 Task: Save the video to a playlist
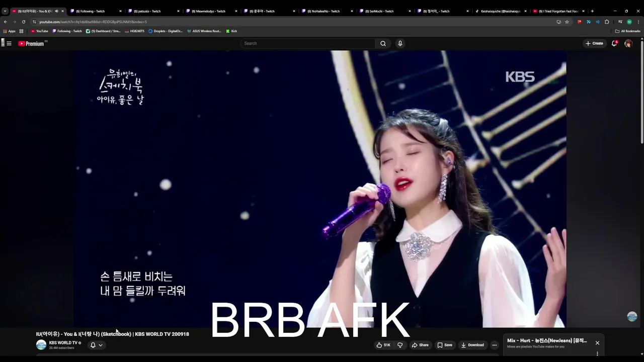(x=445, y=345)
